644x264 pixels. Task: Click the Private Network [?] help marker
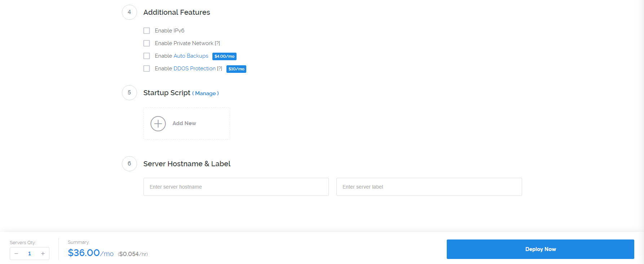[x=217, y=43]
